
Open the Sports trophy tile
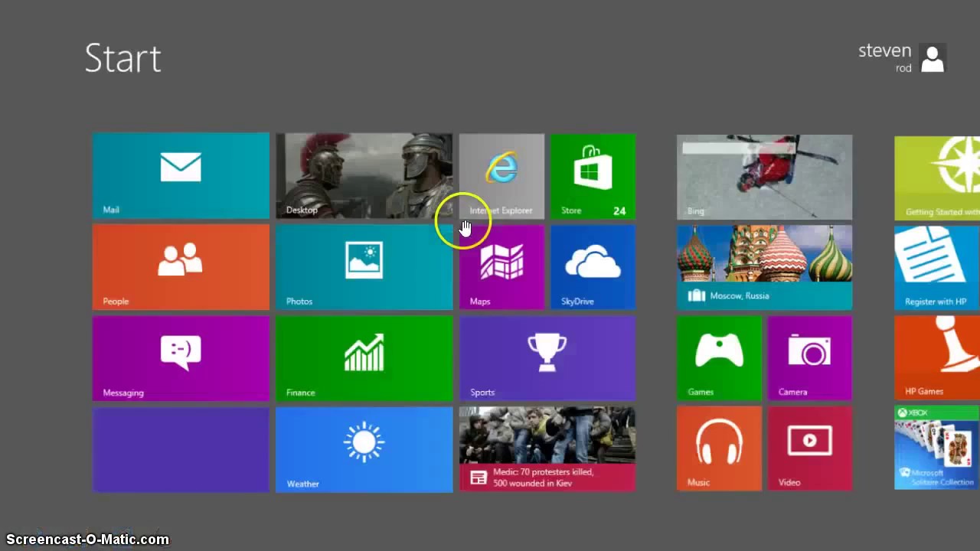point(547,358)
